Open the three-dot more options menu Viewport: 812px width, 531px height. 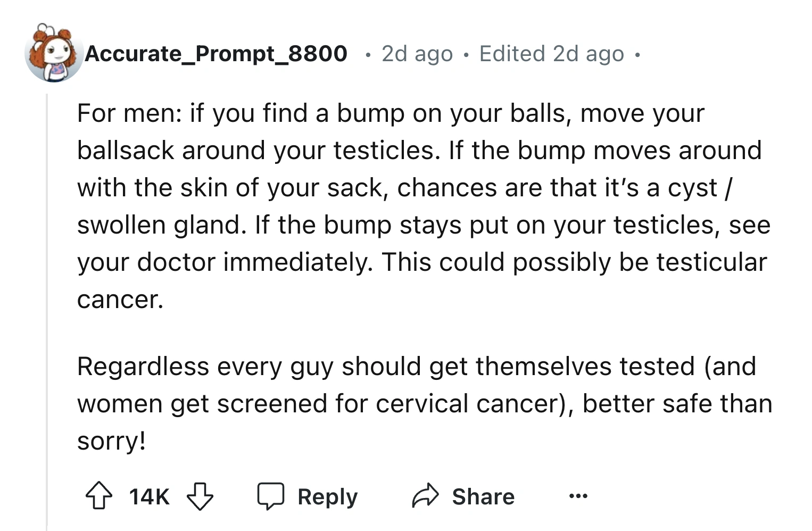[578, 496]
